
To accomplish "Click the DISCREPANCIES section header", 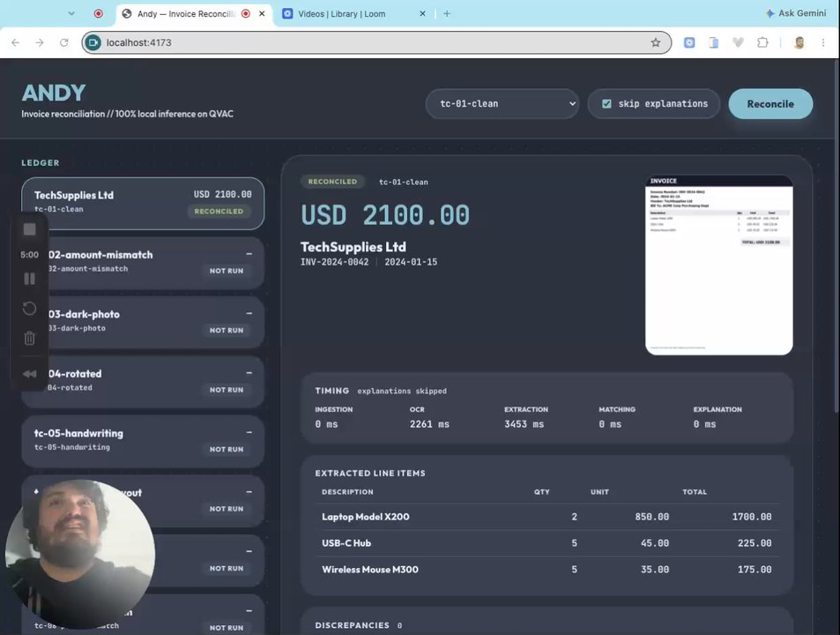I will [x=352, y=624].
